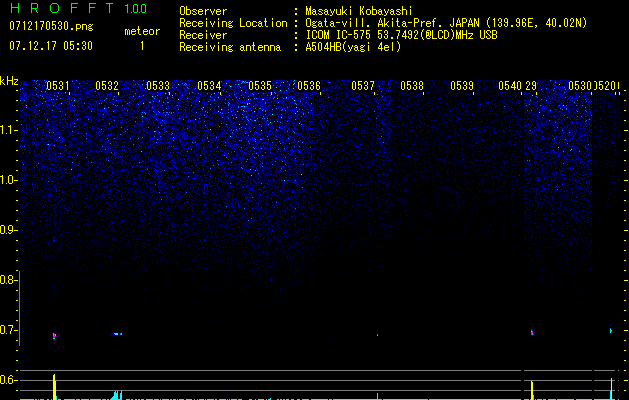Click the kHz axis unit label
629x400 pixels.
pyautogui.click(x=9, y=81)
